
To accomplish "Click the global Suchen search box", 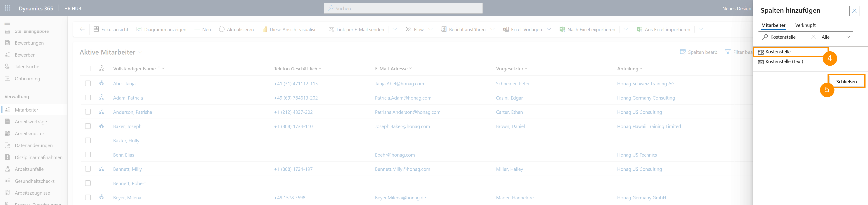I will click(x=403, y=8).
